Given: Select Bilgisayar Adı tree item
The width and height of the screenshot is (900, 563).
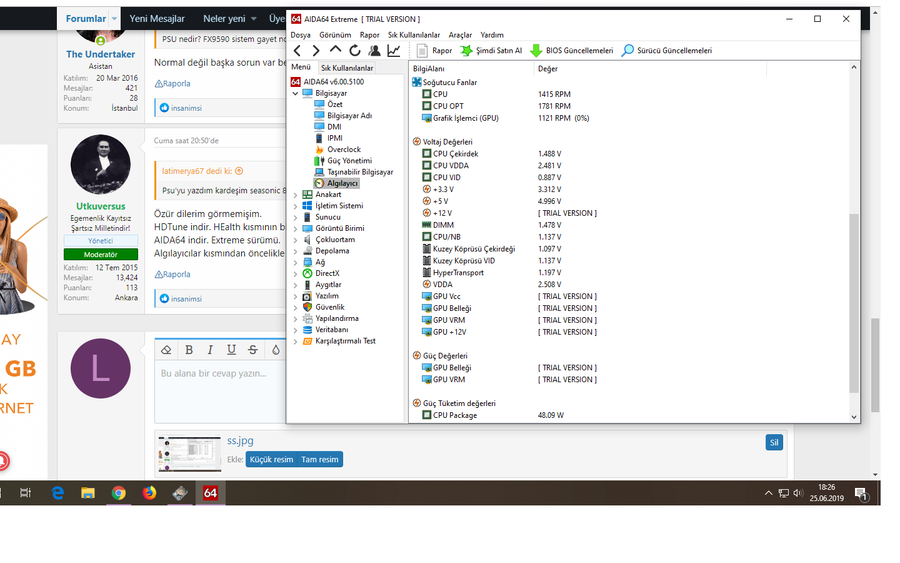Looking at the screenshot, I should 349,115.
